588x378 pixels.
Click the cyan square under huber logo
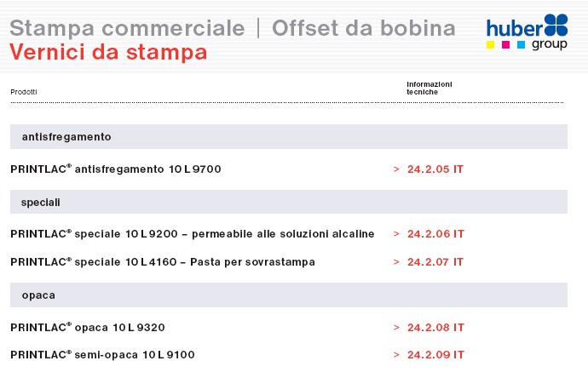[521, 45]
